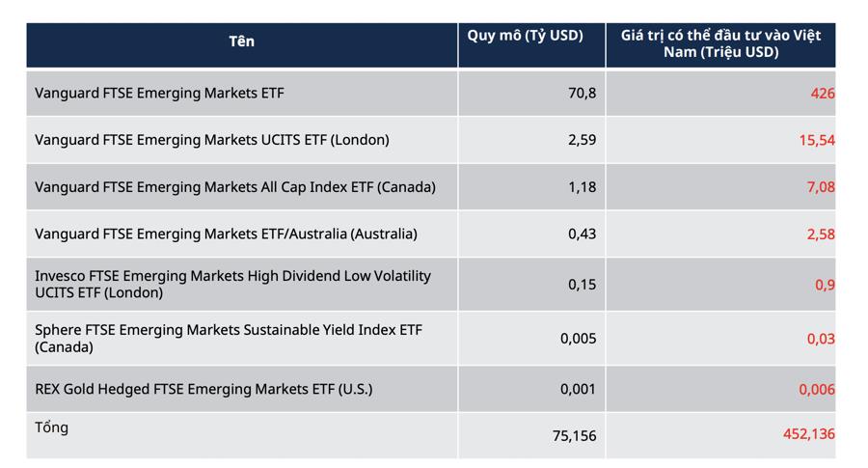Click the 1,18 fund size value
The image size is (868, 468).
click(x=583, y=187)
